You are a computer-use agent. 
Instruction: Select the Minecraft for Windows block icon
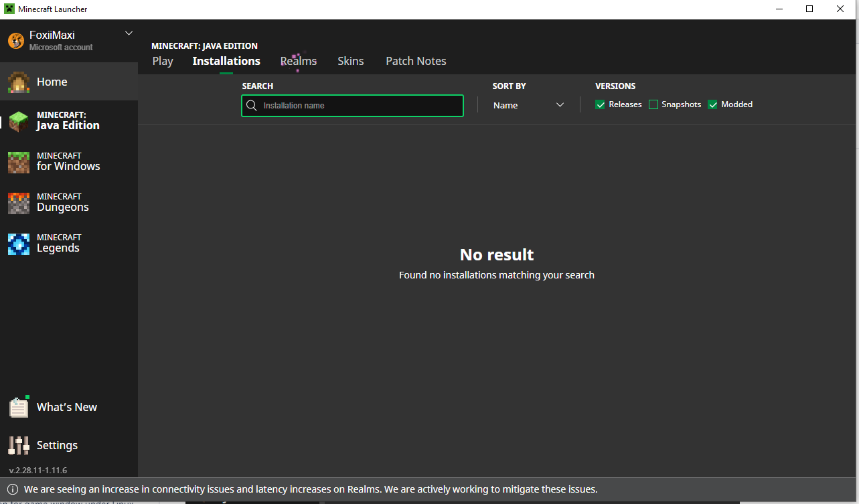[19, 162]
